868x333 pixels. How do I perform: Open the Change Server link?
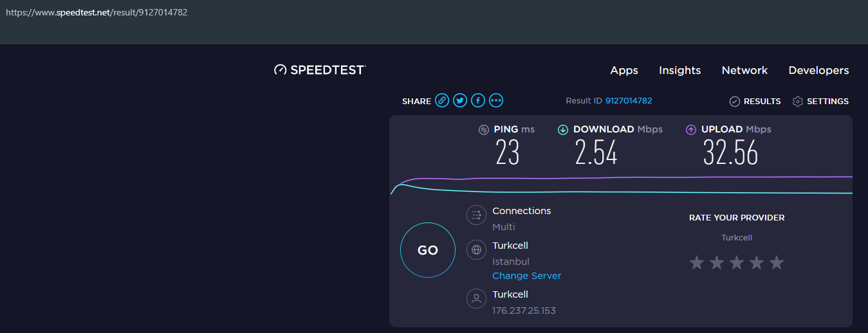click(527, 276)
